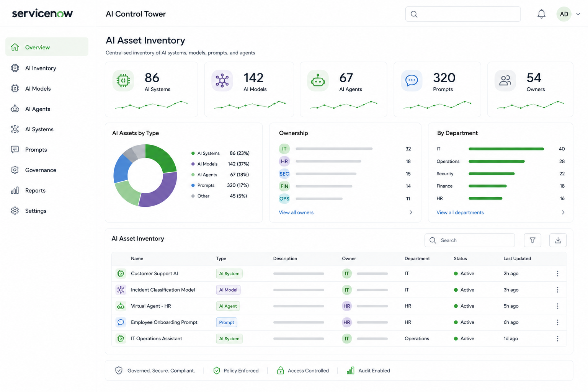The height and width of the screenshot is (392, 588).
Task: Follow the View all departments link
Action: (460, 212)
